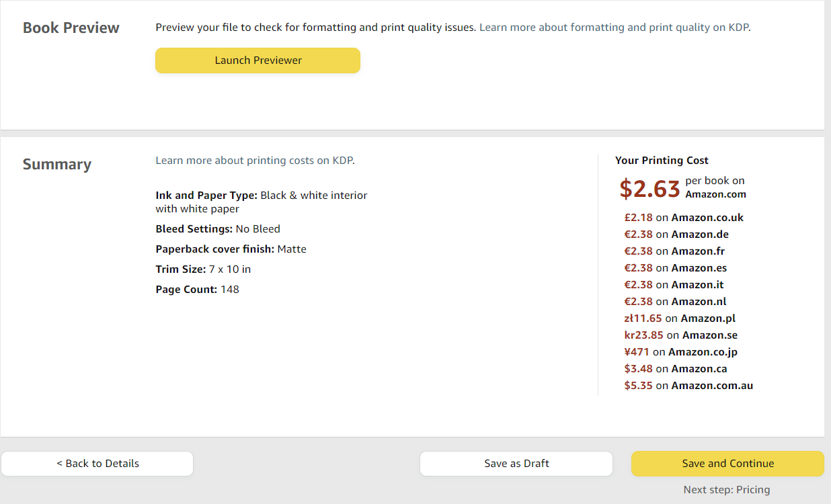831x504 pixels.
Task: Select the $3.48 on Amazon.ca line
Action: click(676, 369)
